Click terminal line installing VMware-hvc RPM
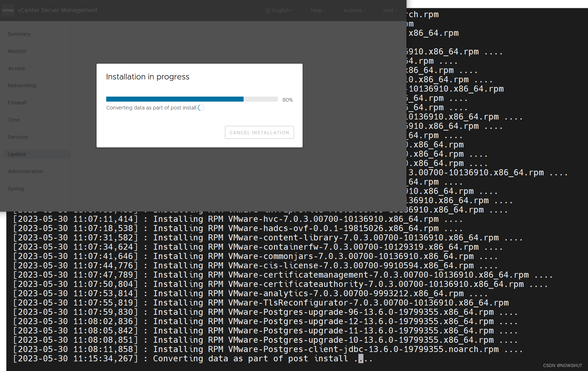Screen dimensions: 588x371 238,219
